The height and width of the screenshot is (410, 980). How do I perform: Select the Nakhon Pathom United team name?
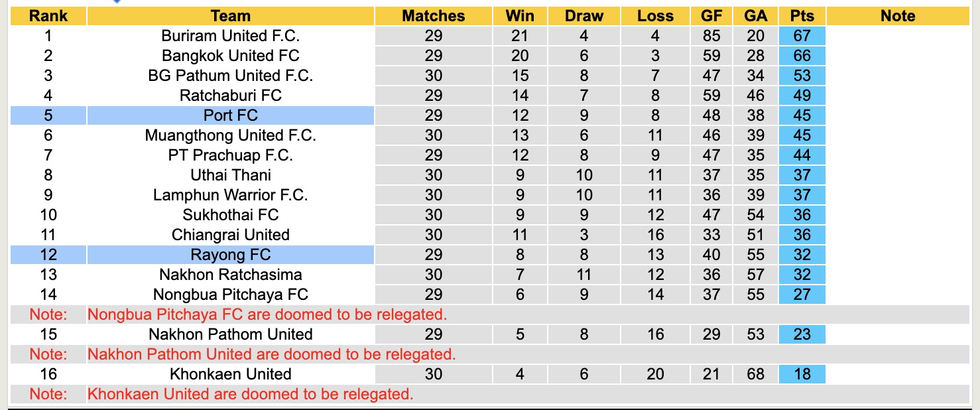[x=230, y=334]
